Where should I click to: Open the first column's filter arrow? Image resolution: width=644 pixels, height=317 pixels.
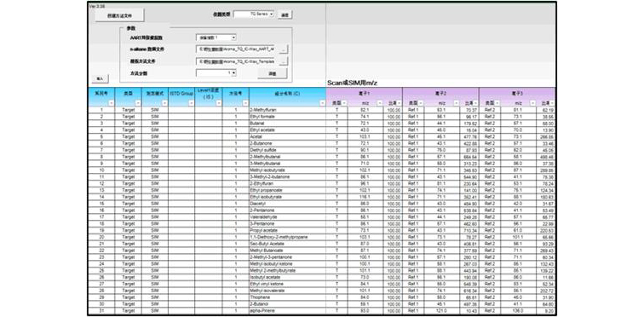click(111, 103)
